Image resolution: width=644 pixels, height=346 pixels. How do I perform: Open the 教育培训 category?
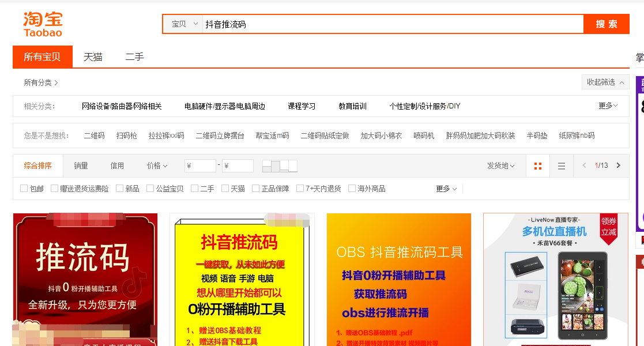pyautogui.click(x=352, y=106)
